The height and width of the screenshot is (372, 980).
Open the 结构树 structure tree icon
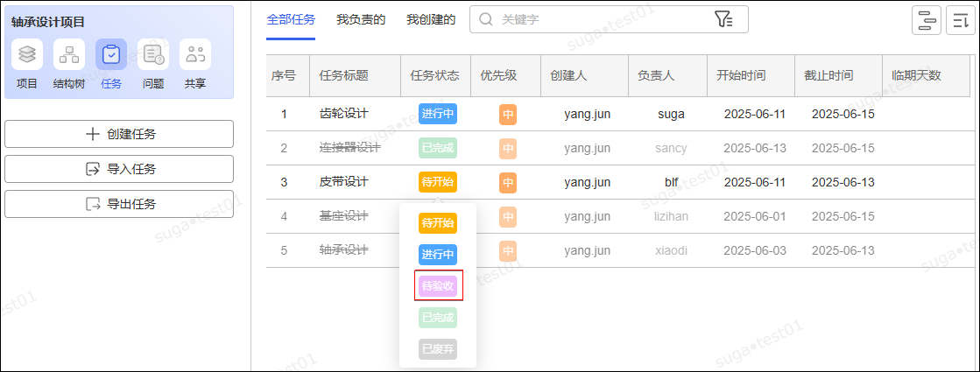(69, 55)
